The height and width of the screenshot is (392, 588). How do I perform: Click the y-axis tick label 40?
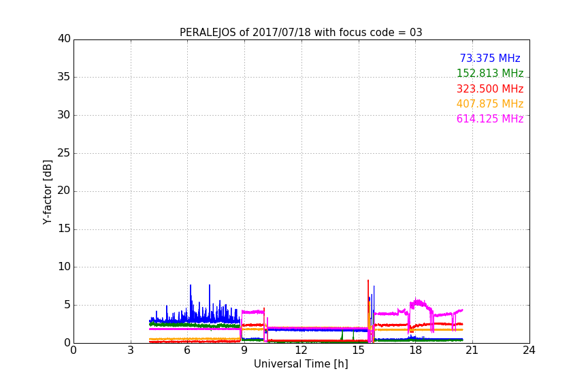[64, 39]
